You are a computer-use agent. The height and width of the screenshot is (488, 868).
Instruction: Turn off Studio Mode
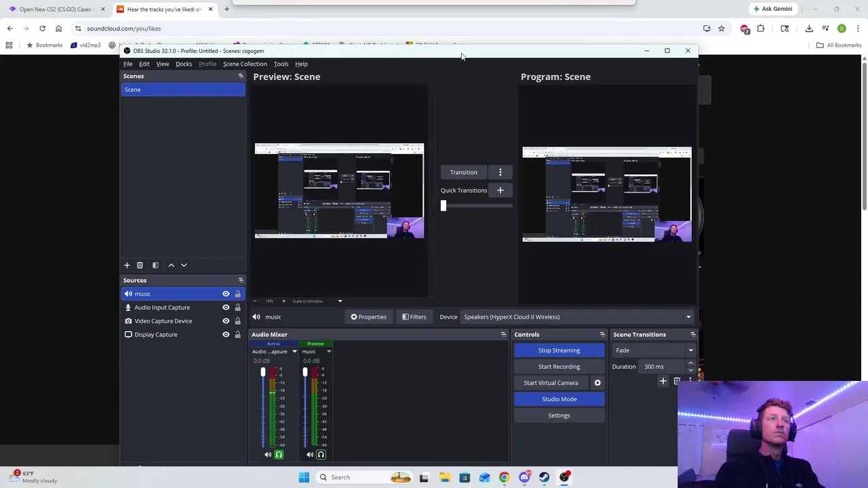pos(559,399)
